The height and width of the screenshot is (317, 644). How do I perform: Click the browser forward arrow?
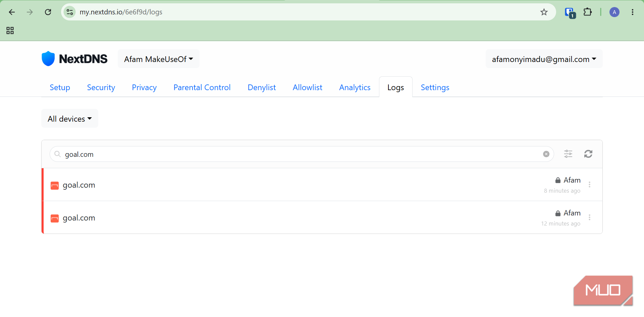(x=30, y=12)
